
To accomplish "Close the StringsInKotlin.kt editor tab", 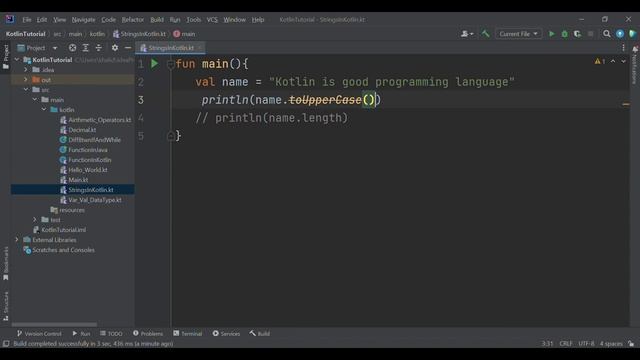I will (x=199, y=48).
